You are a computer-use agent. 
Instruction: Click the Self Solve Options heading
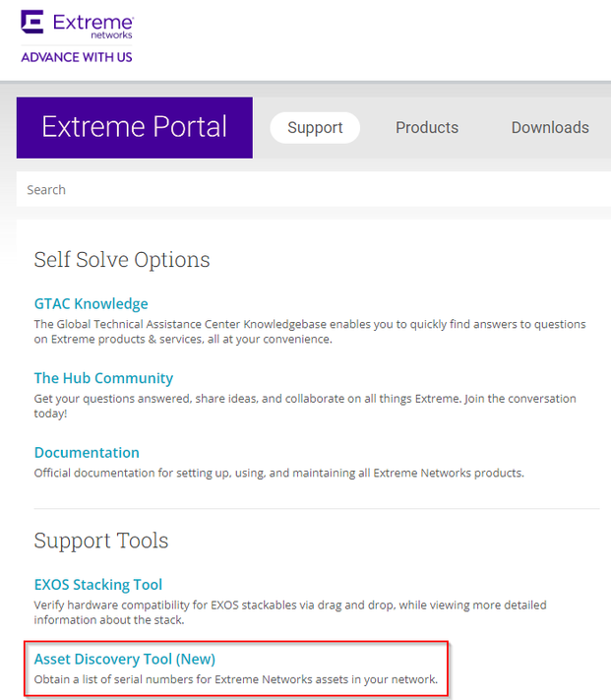coord(122,259)
